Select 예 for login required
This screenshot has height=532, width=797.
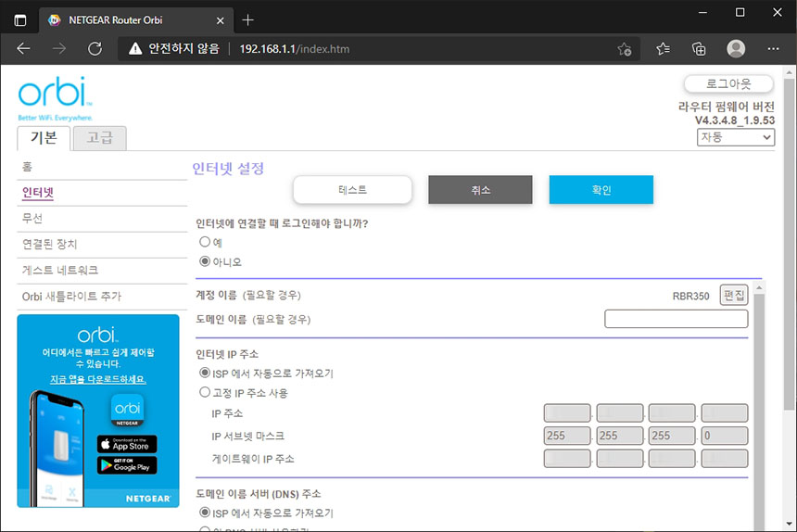click(x=204, y=242)
